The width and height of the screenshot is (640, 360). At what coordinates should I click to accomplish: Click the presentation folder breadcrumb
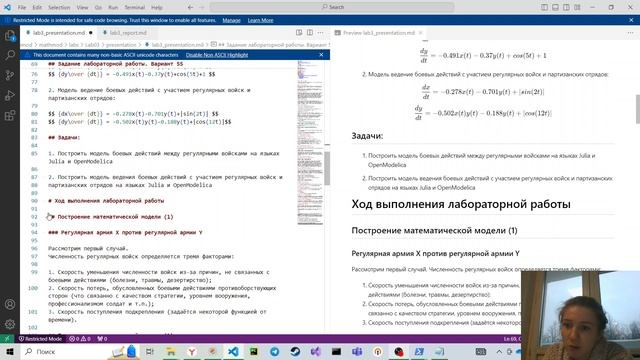point(121,45)
